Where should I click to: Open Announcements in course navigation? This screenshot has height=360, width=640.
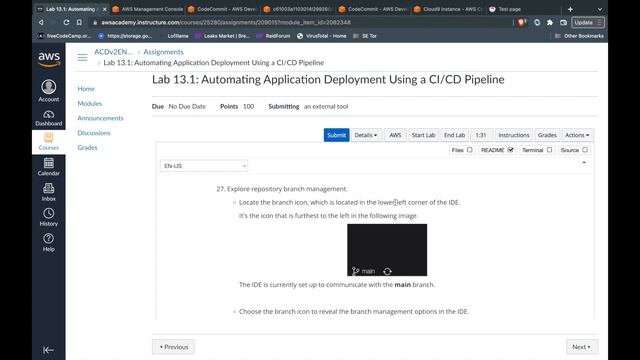100,118
